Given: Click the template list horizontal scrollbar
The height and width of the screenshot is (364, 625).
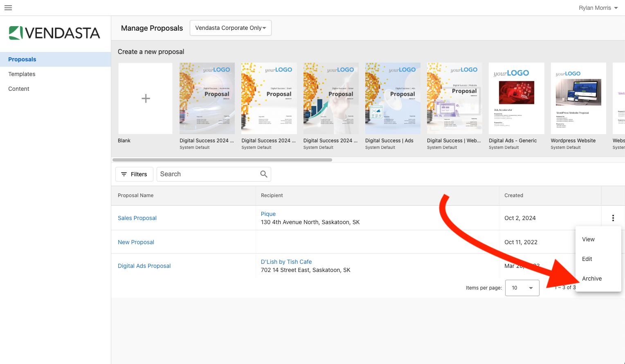Looking at the screenshot, I should pyautogui.click(x=222, y=160).
